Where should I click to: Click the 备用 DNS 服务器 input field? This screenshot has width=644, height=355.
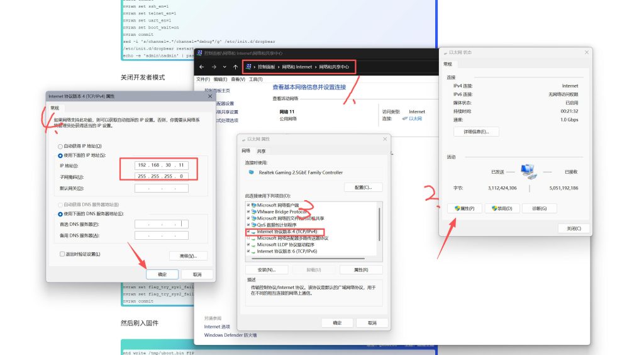coord(162,235)
